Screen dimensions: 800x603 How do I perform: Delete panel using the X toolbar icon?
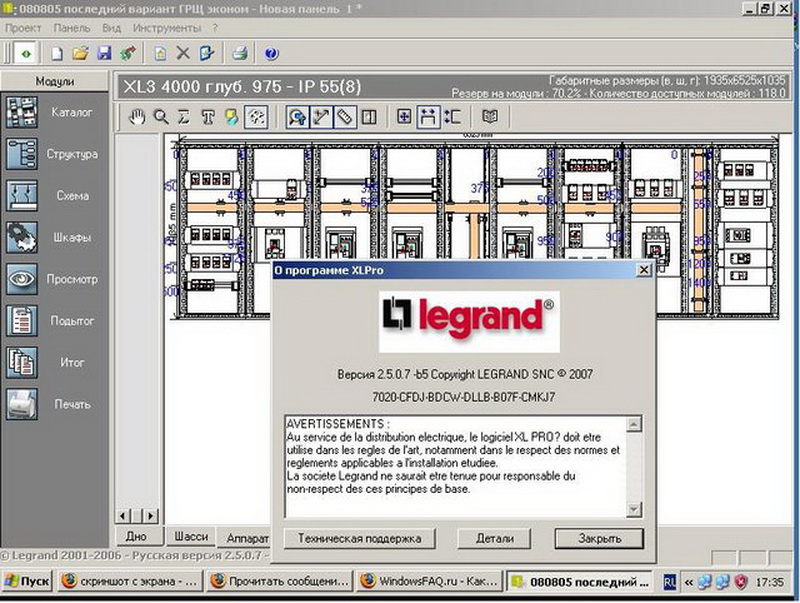pyautogui.click(x=183, y=53)
